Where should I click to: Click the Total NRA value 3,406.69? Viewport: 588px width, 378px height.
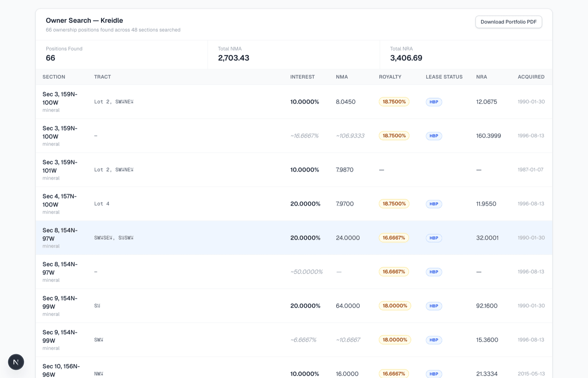(x=406, y=58)
